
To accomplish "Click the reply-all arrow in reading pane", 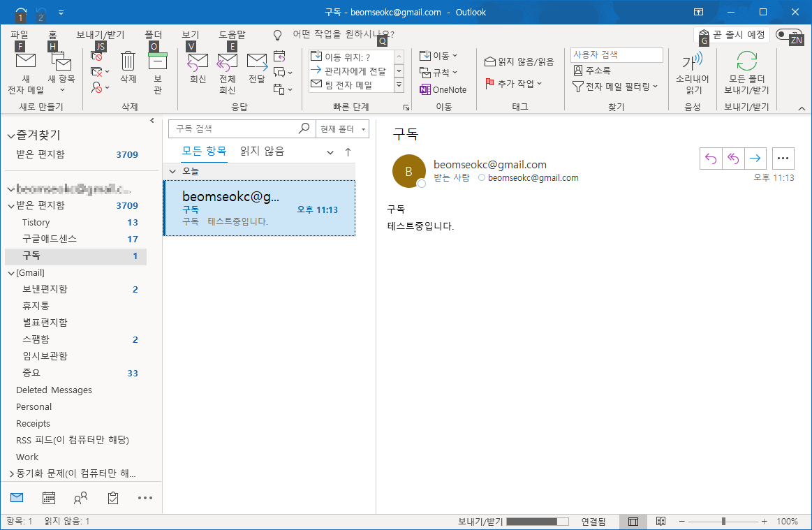I will click(x=733, y=159).
